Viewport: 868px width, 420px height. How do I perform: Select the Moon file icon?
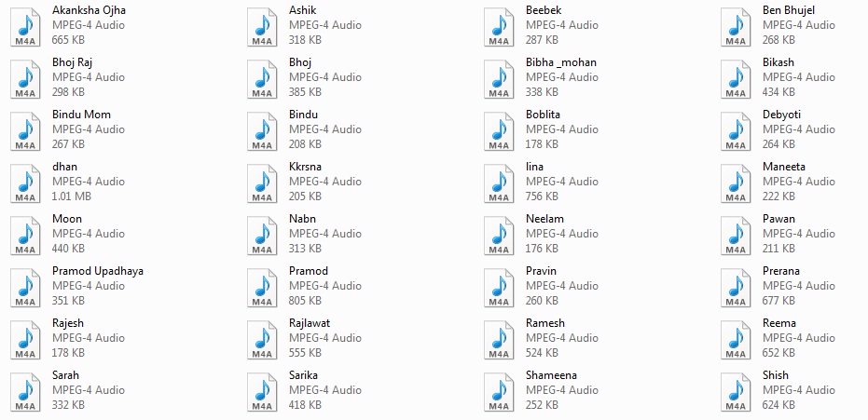click(25, 236)
